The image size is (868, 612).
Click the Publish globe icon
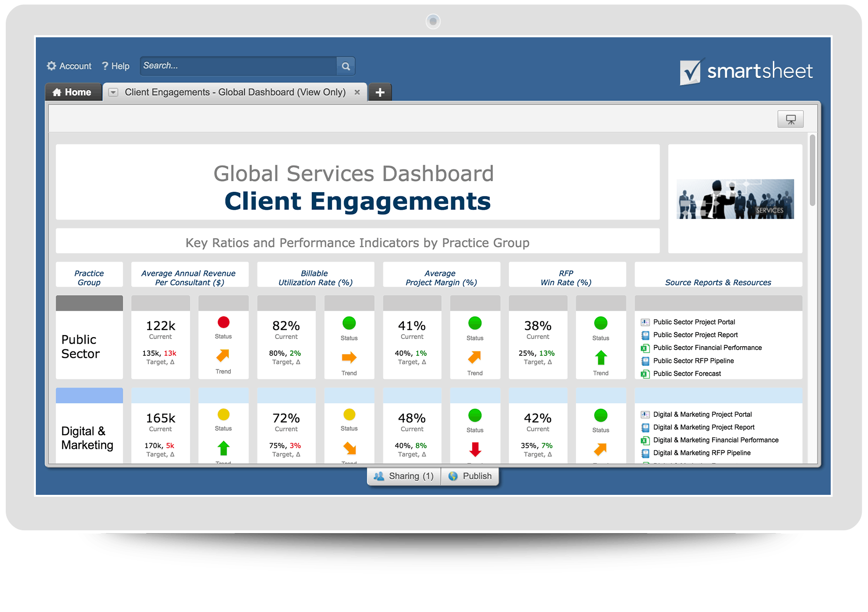click(x=452, y=476)
